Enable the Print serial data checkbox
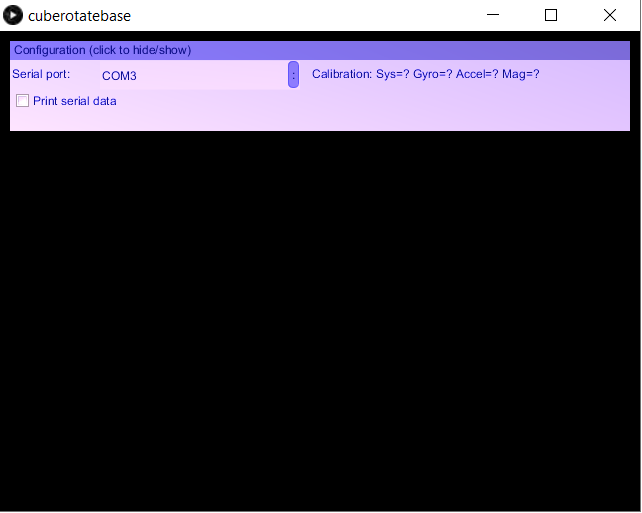The image size is (642, 513). click(x=23, y=101)
